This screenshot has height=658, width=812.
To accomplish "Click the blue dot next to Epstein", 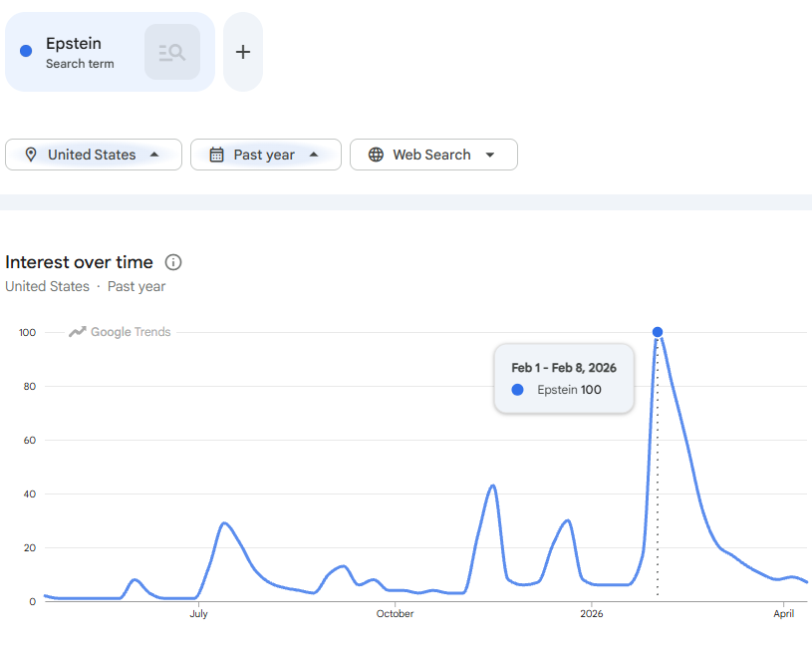I will [x=26, y=51].
